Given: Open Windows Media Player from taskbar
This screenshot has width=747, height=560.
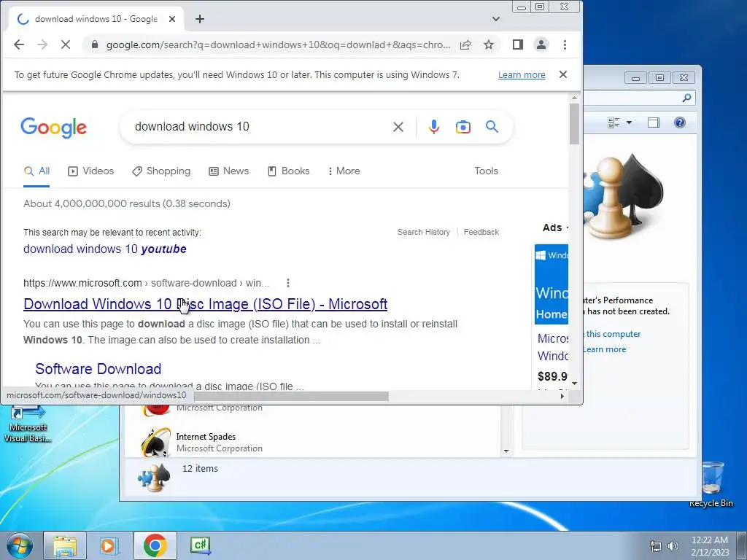Looking at the screenshot, I should [x=109, y=545].
